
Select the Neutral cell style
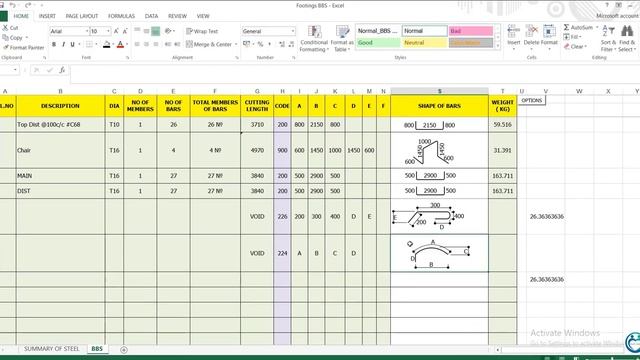point(424,42)
